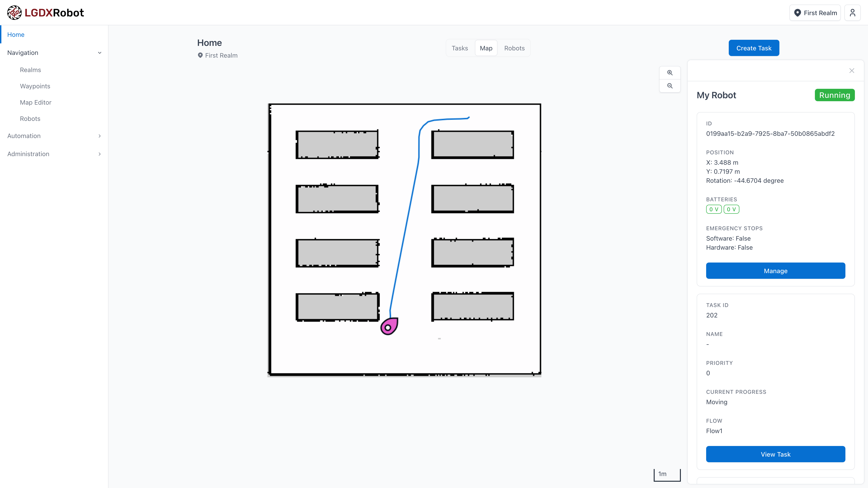This screenshot has height=488, width=868.
Task: Switch to the Tasks tab
Action: pos(460,48)
